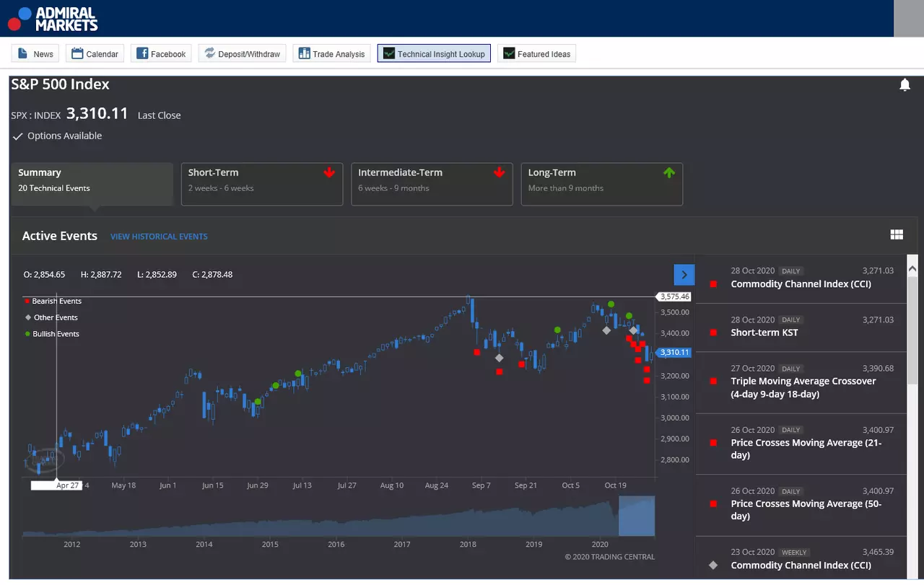Click the Admiral Markets logo
Screen dimensions: 924x585
[x=52, y=19]
